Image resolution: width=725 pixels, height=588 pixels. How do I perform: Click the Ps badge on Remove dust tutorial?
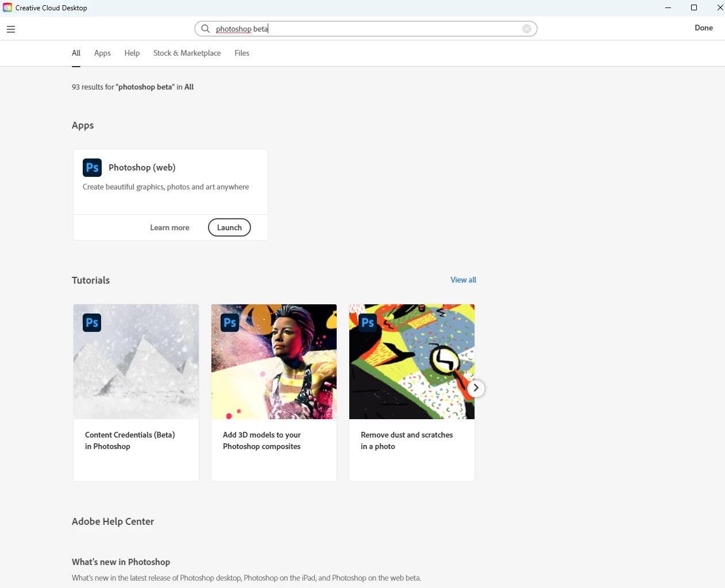click(368, 323)
